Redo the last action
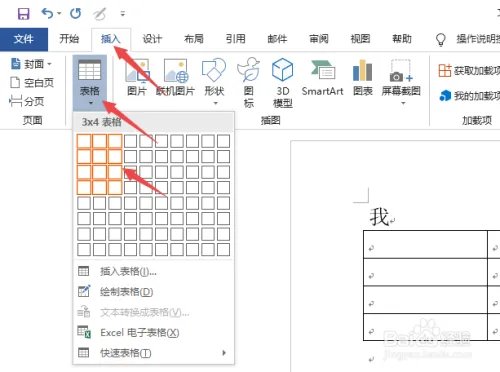The width and height of the screenshot is (500, 372). 76,14
